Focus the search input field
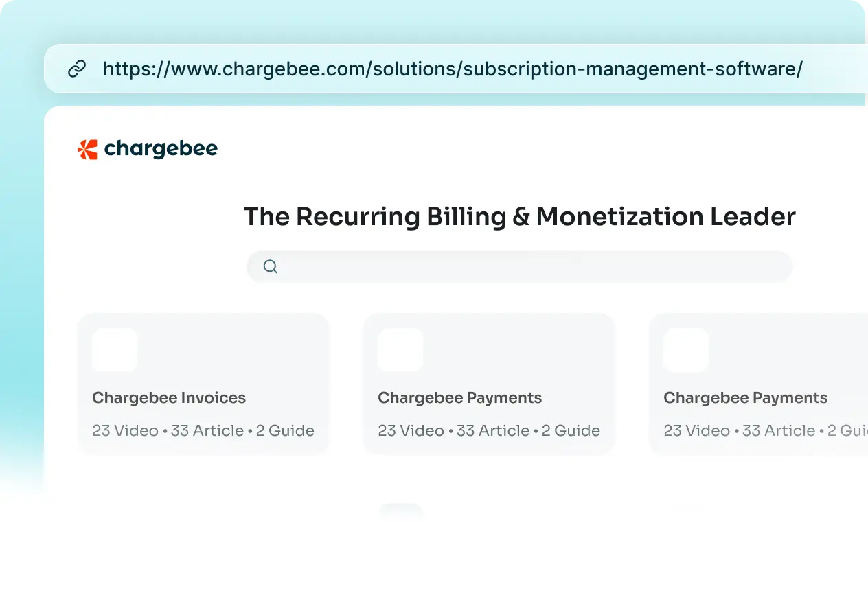The height and width of the screenshot is (593, 868). coord(519,266)
